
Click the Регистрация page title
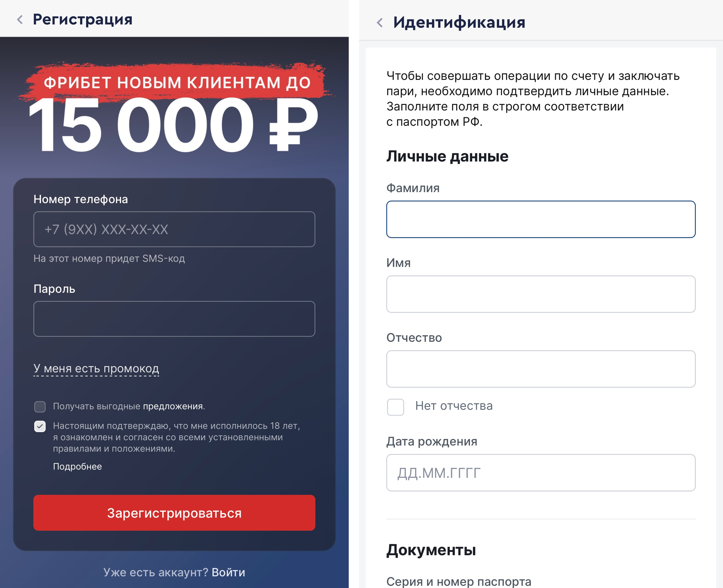point(83,19)
